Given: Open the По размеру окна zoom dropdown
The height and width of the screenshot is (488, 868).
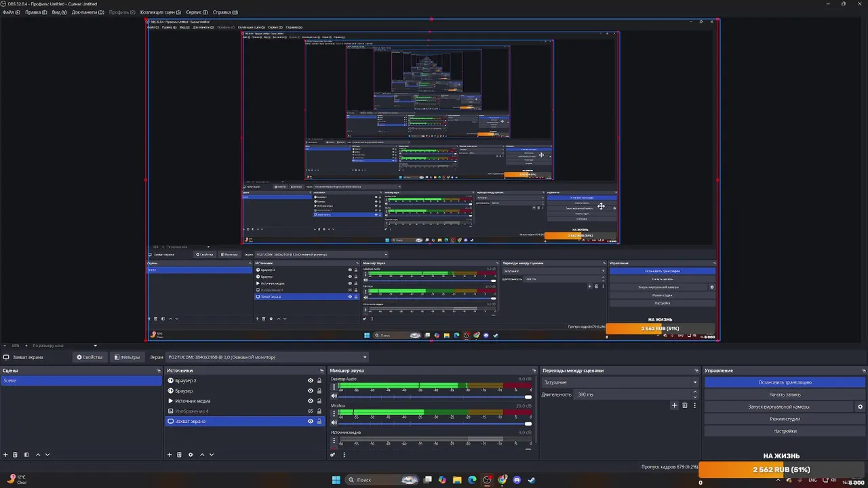Looking at the screenshot, I should [64, 346].
